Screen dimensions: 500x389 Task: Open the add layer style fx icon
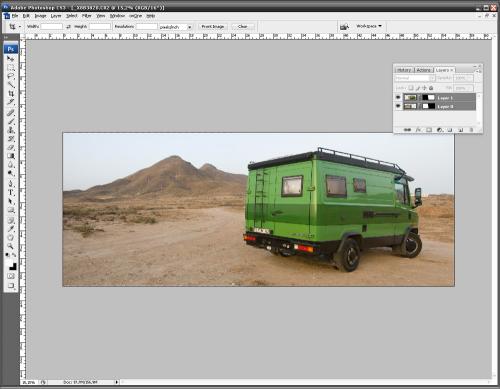click(418, 130)
